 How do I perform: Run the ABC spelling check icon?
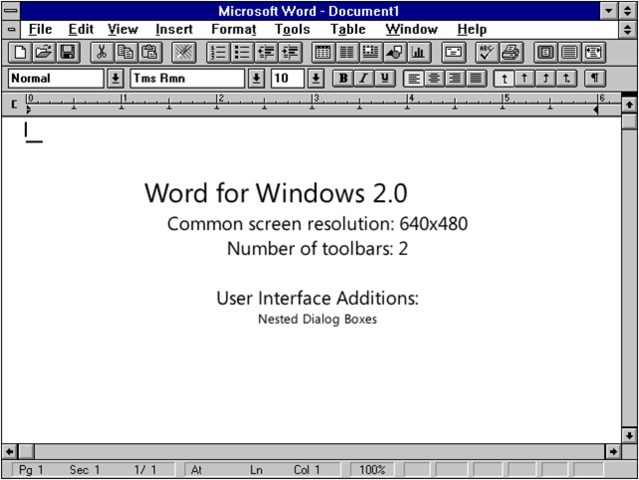487,53
